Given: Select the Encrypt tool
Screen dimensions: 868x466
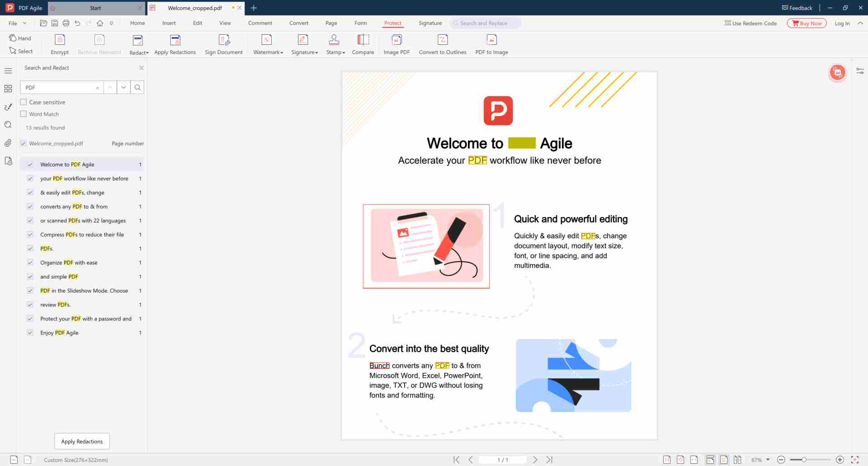Looking at the screenshot, I should pos(60,44).
